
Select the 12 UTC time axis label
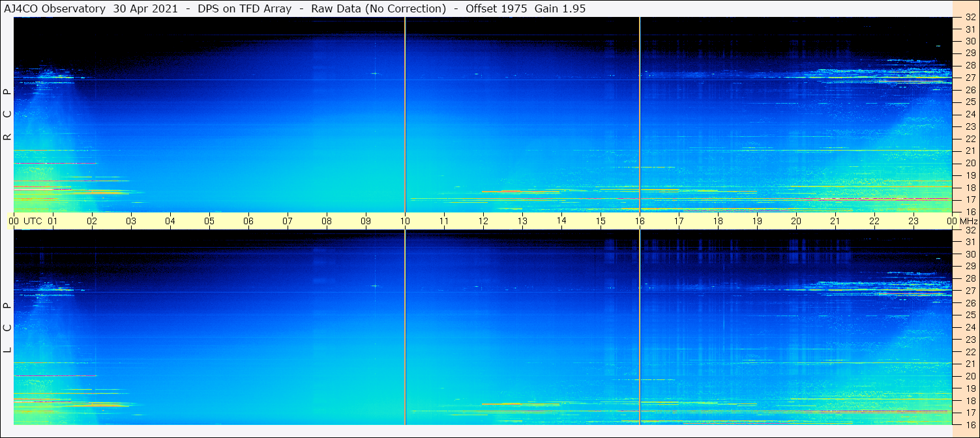(x=483, y=221)
